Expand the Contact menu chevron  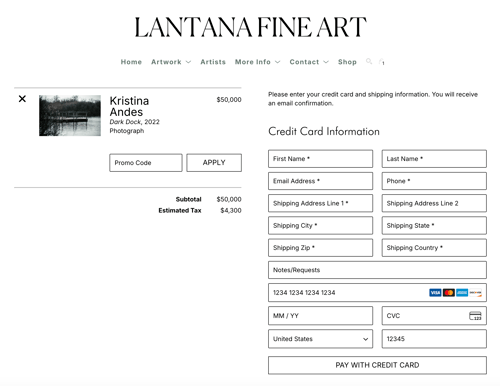326,62
